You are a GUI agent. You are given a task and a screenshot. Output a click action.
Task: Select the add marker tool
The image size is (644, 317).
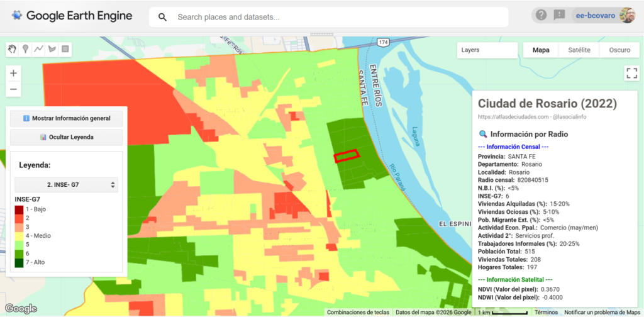(26, 49)
